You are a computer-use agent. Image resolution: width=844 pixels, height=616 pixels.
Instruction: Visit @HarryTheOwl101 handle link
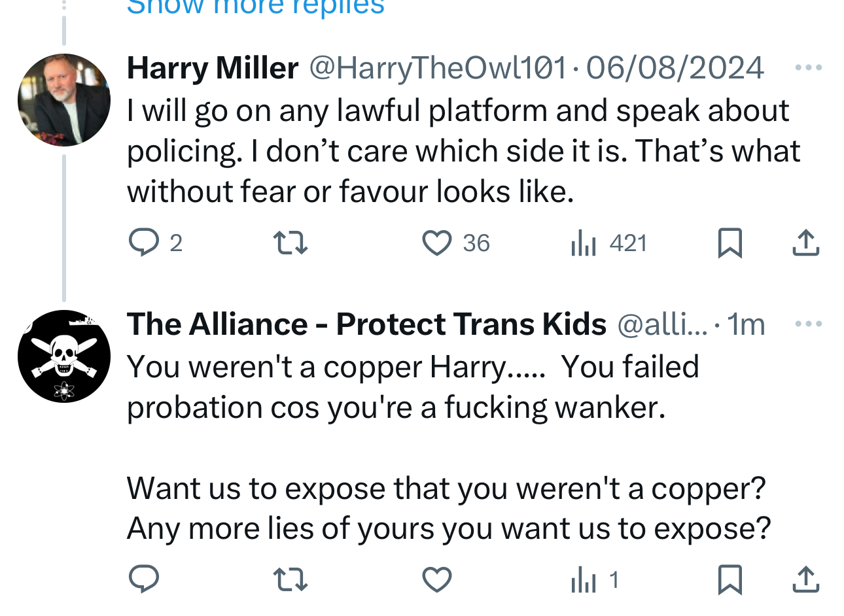(x=437, y=68)
